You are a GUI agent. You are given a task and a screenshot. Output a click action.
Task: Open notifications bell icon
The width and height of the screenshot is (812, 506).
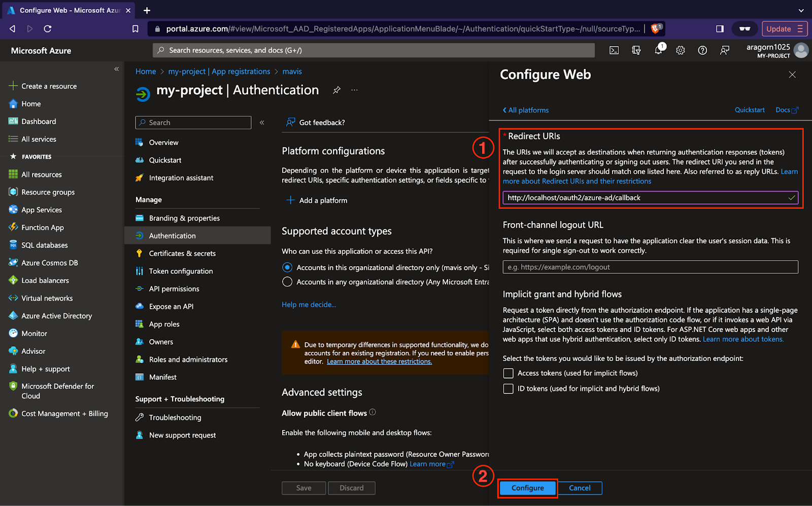[659, 50]
